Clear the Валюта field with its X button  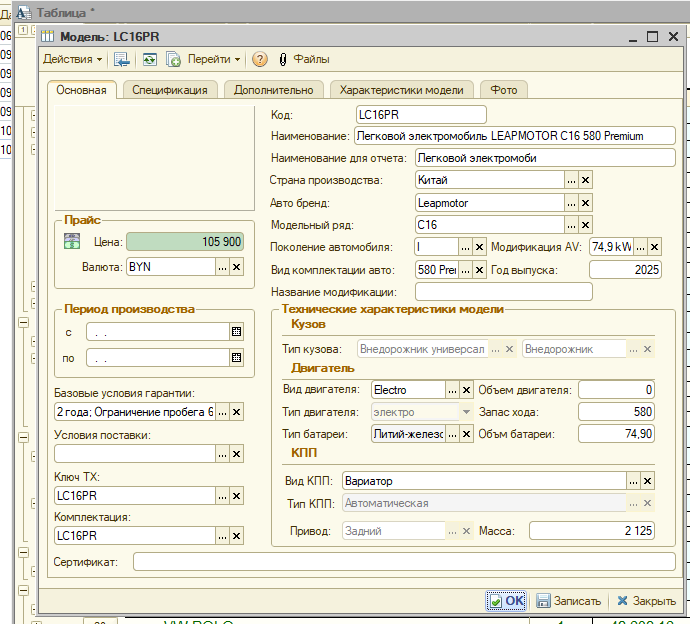pyautogui.click(x=237, y=267)
